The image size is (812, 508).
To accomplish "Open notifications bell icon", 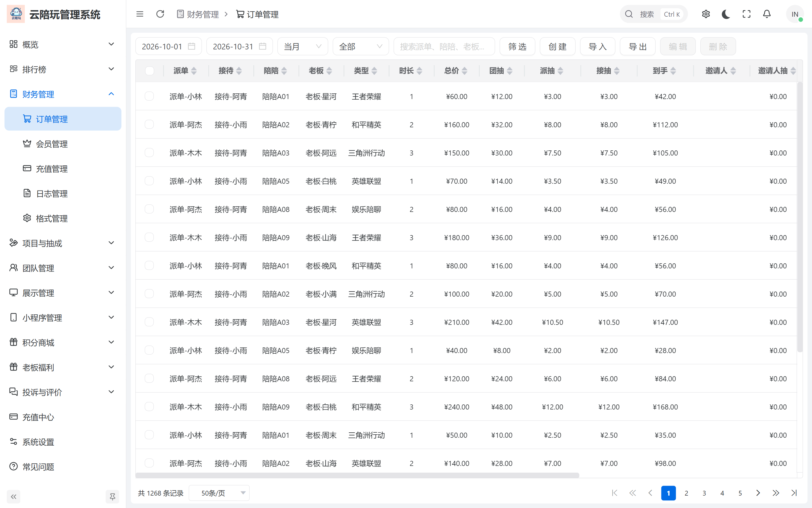I will tap(767, 14).
